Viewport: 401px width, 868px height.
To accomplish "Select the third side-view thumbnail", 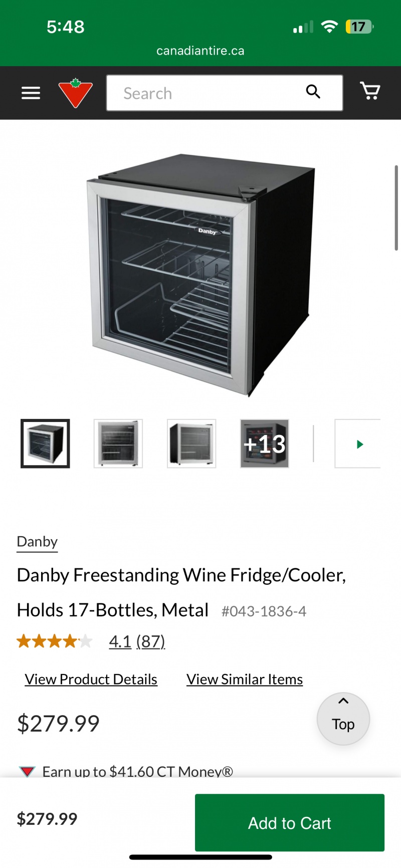I will click(191, 444).
